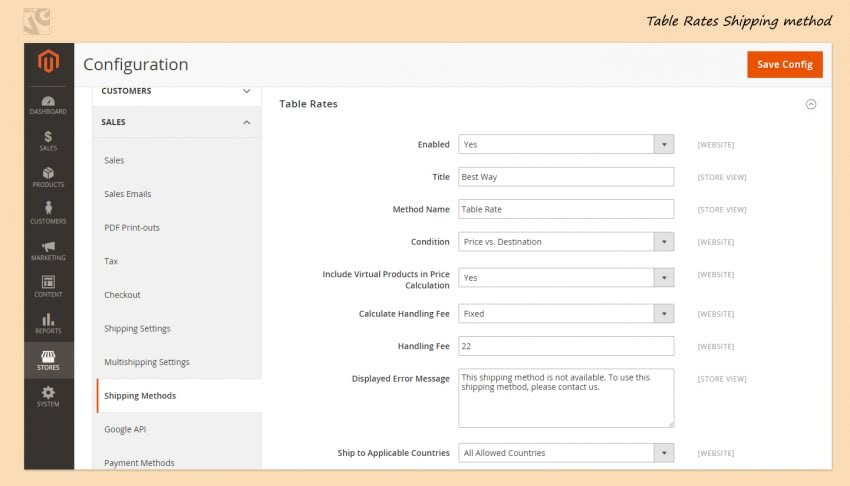Click the Save Config button

click(x=784, y=64)
